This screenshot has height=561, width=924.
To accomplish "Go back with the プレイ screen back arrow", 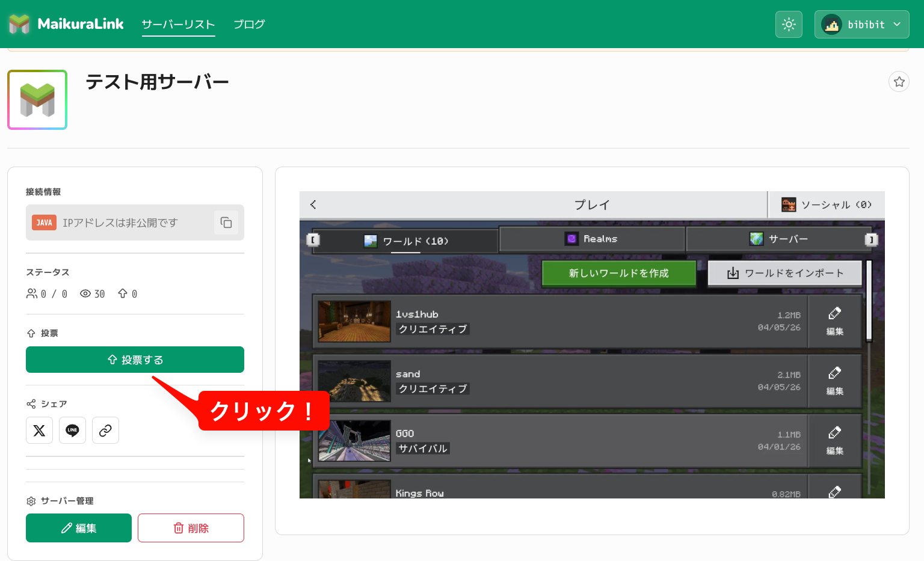I will click(313, 204).
